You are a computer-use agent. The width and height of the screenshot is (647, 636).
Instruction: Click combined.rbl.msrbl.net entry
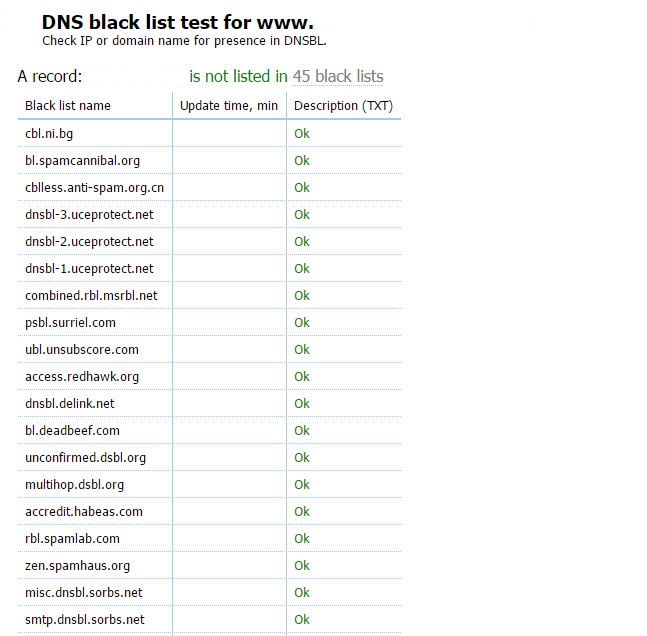[91, 295]
